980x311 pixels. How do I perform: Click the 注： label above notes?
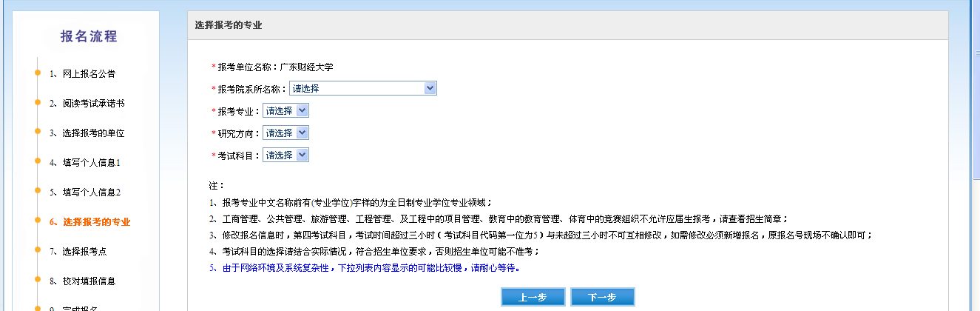click(217, 185)
